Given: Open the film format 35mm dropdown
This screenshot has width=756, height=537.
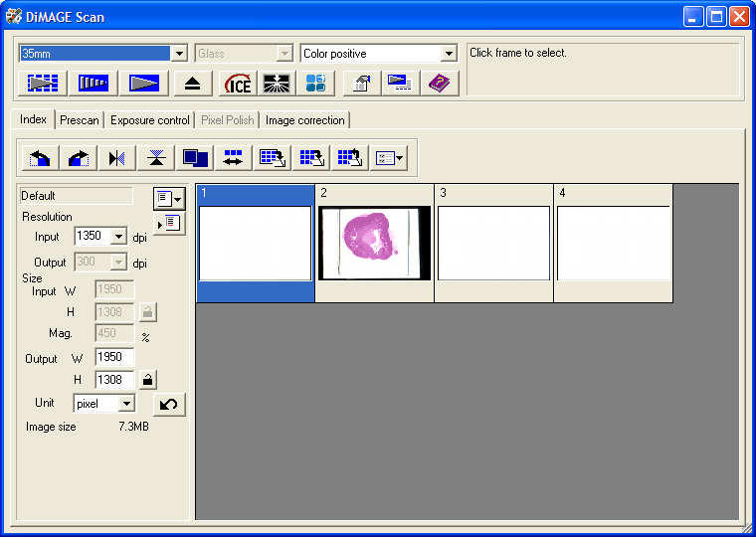Looking at the screenshot, I should (179, 53).
